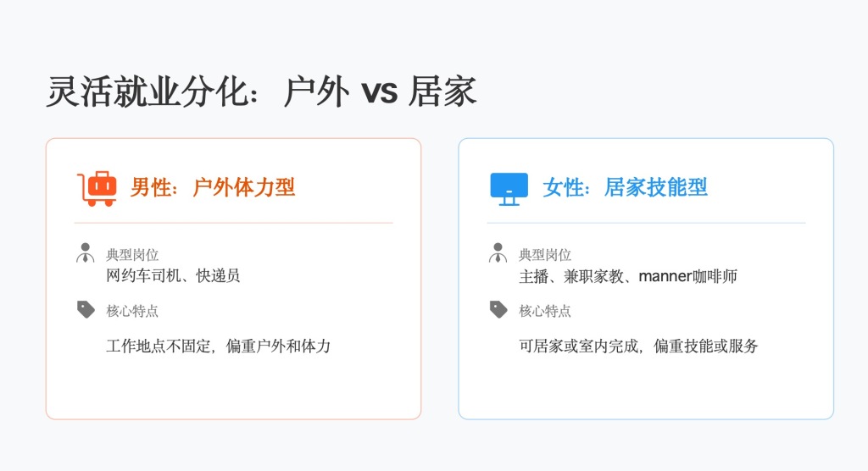
Task: Select the 典型岗位 label in the male card
Action: [x=132, y=255]
